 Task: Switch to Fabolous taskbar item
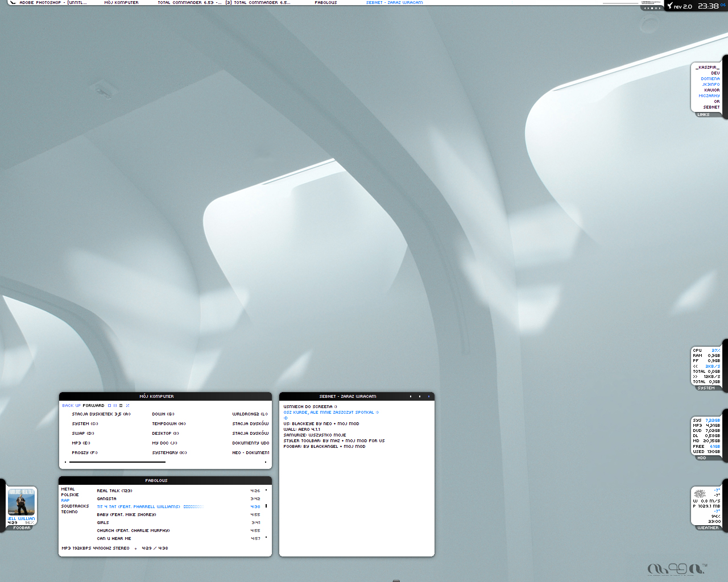(326, 3)
